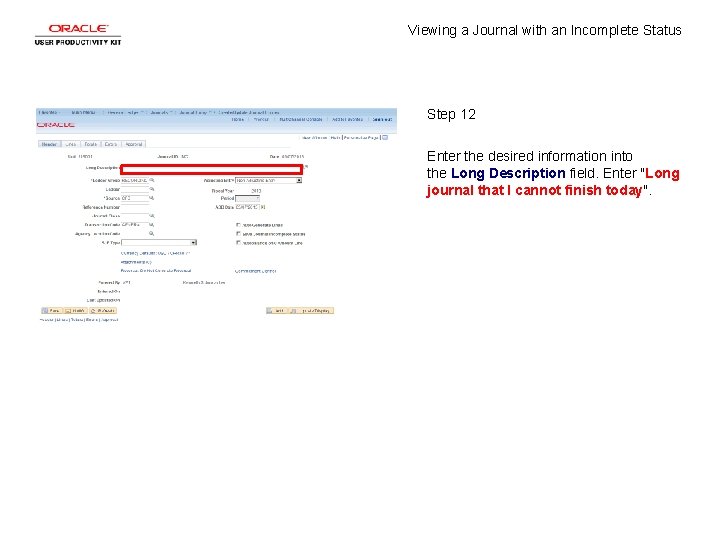Switch to the Approval tab

click(134, 144)
